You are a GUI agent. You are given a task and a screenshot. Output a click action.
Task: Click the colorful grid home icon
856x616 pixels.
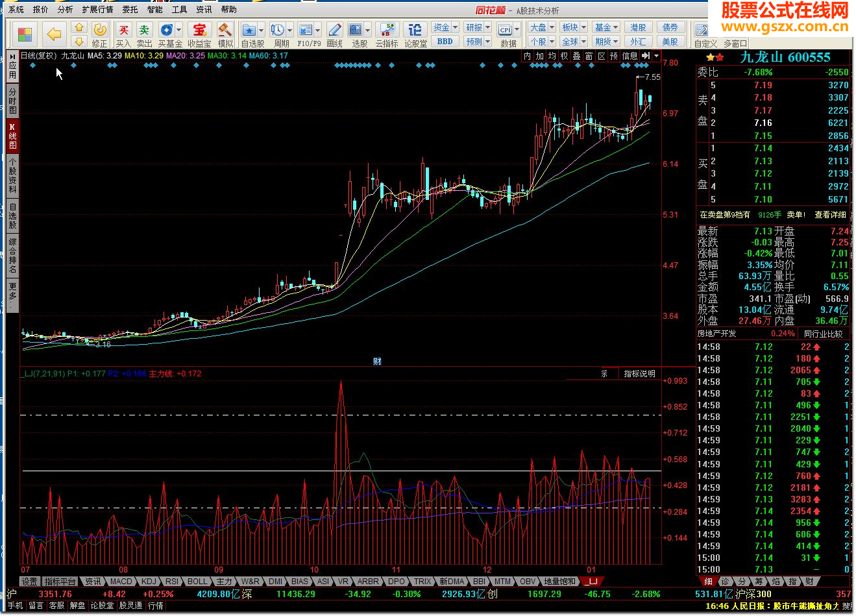coord(25,34)
